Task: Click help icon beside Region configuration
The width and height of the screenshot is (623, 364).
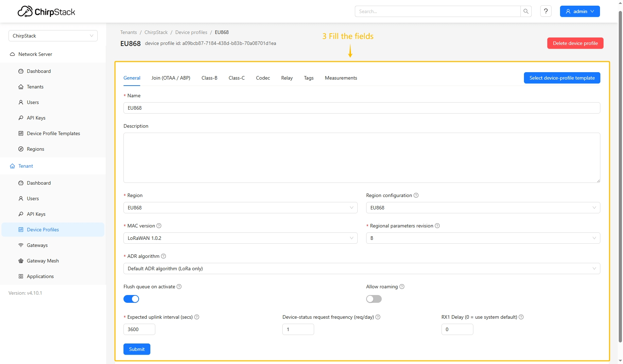Action: click(x=416, y=195)
